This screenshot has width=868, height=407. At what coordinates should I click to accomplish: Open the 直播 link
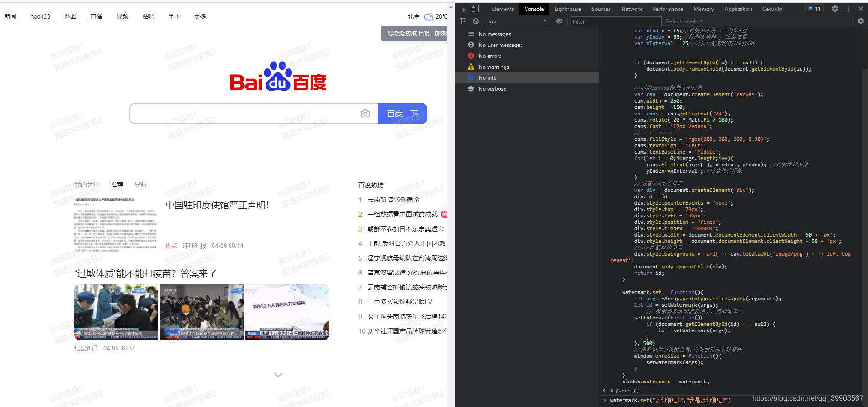pyautogui.click(x=96, y=16)
